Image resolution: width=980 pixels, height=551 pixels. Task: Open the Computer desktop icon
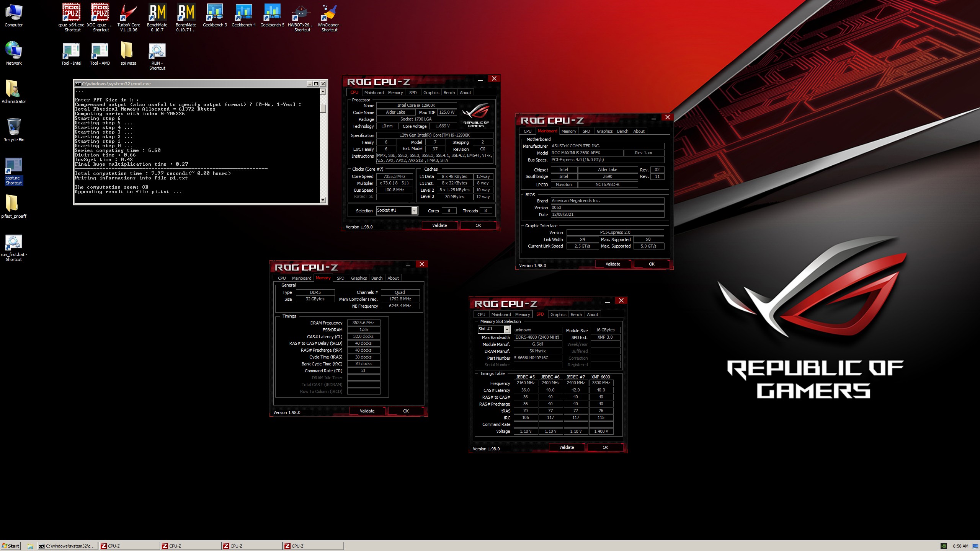(14, 15)
